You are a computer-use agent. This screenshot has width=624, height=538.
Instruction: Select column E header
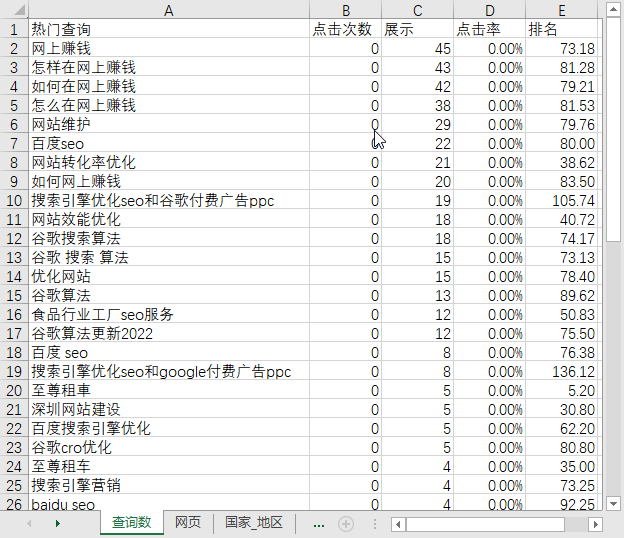pos(562,10)
